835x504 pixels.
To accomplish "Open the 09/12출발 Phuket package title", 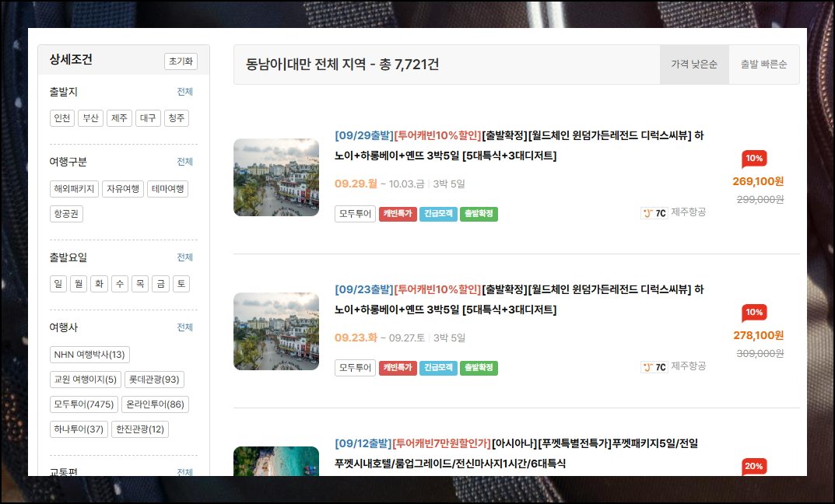I will pos(516,453).
